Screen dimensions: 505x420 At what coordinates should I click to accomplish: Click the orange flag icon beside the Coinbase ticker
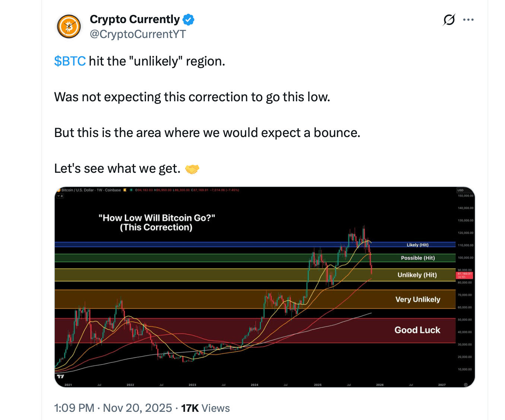click(x=125, y=190)
